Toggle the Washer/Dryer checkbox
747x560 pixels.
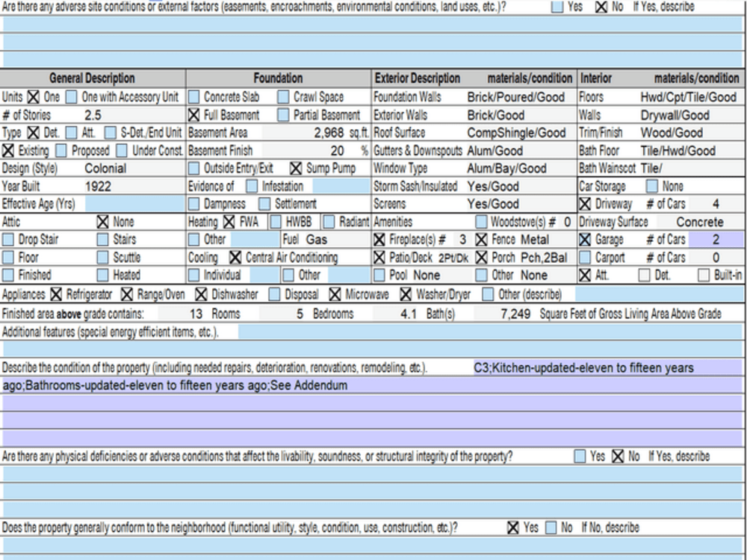tap(406, 295)
